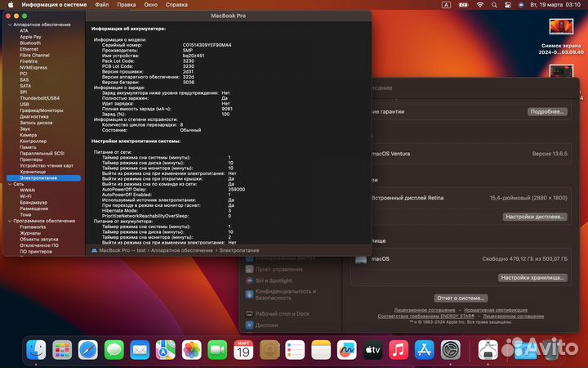Screen dimensions: 588x368
Task: Select Thunderbolt/USB4 in the sidebar
Action: [39, 98]
